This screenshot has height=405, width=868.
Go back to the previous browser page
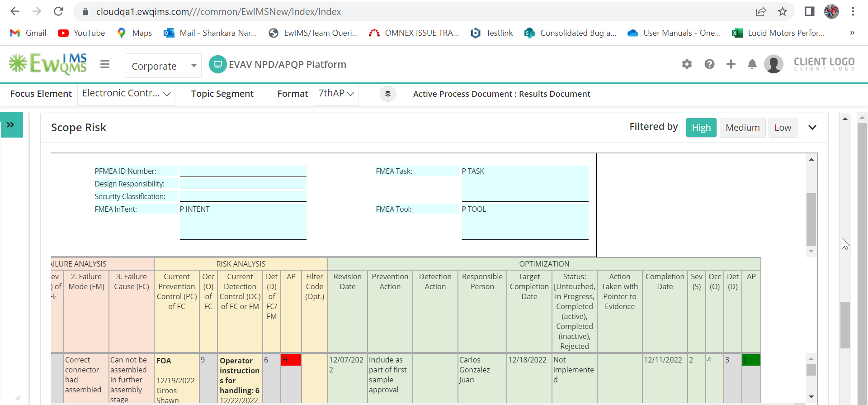tap(15, 11)
